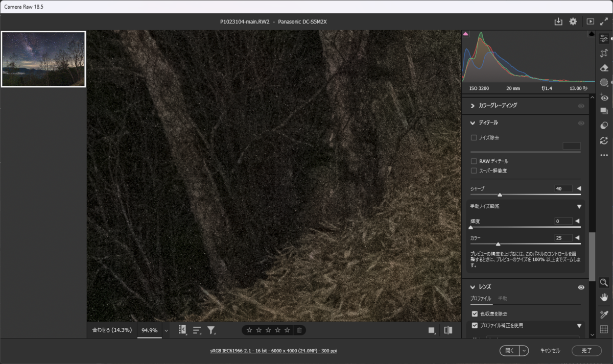Click the カラー noise slider handle
Viewport: 613px width, 364px height.
tap(498, 244)
